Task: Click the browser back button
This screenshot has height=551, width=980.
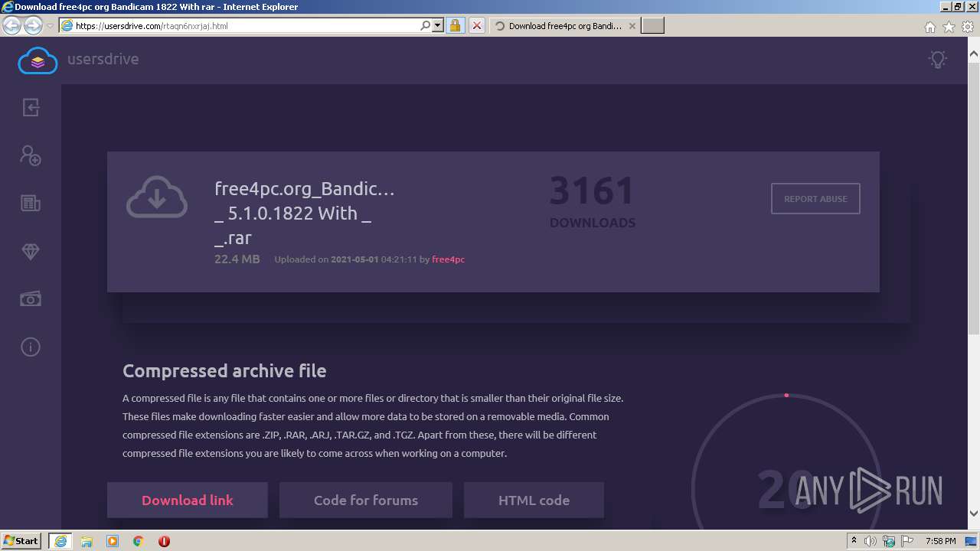Action: (x=11, y=25)
